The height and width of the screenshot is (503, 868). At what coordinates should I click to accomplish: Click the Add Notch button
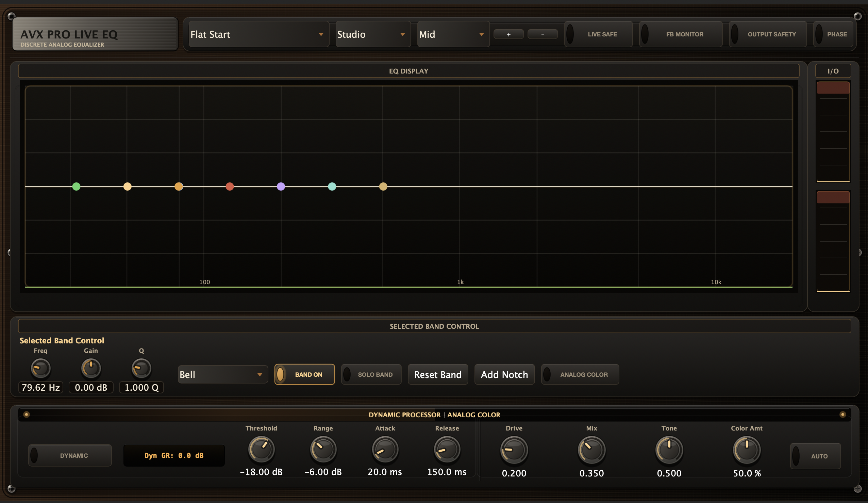(505, 374)
